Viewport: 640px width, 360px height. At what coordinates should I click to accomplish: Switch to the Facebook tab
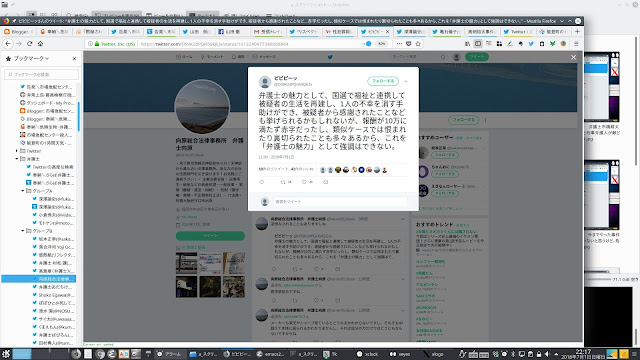pos(232,31)
